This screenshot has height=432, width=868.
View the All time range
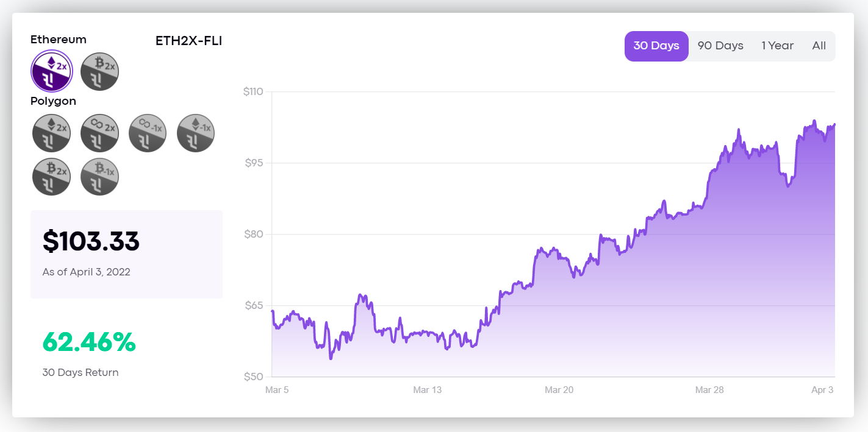[819, 46]
